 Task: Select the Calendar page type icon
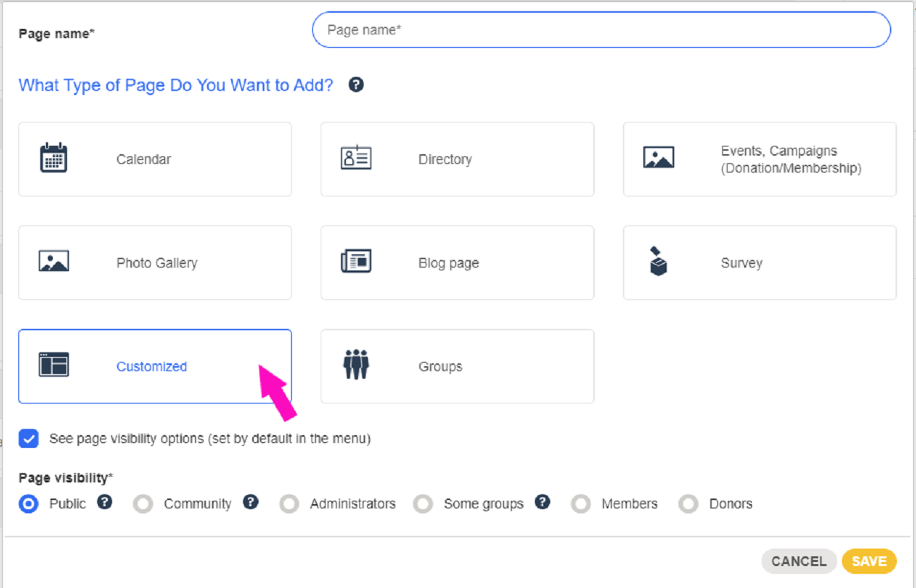[x=55, y=159]
